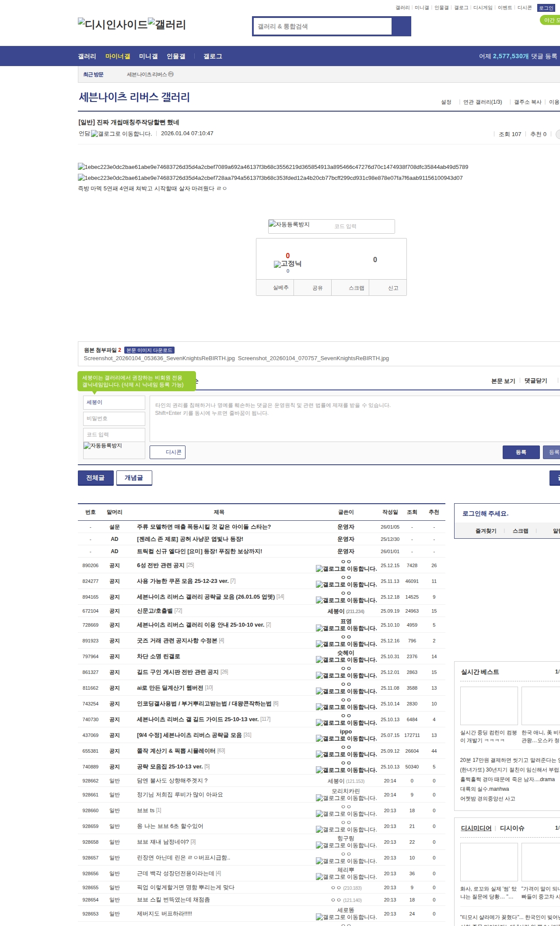Expand the 연관 갤러리(1/3) list
The width and height of the screenshot is (560, 926).
pos(482,102)
